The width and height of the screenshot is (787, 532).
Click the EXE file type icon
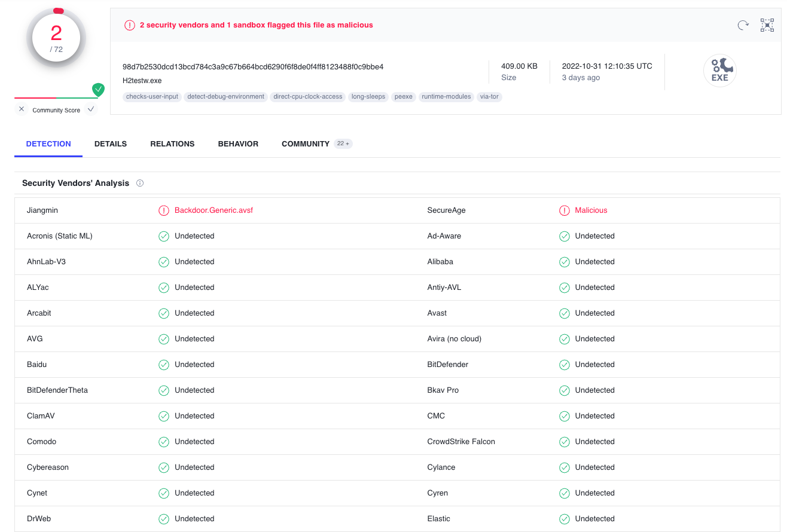[x=720, y=71]
